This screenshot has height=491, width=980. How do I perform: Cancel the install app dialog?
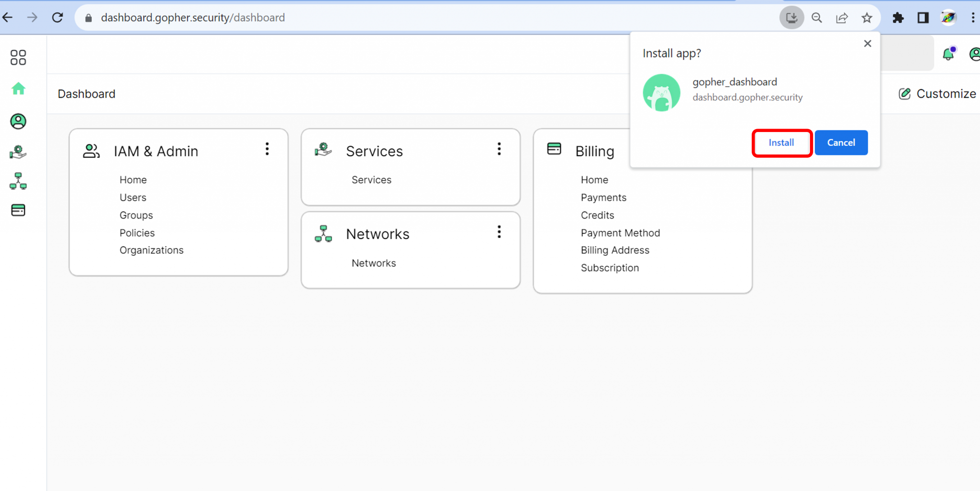pos(841,143)
